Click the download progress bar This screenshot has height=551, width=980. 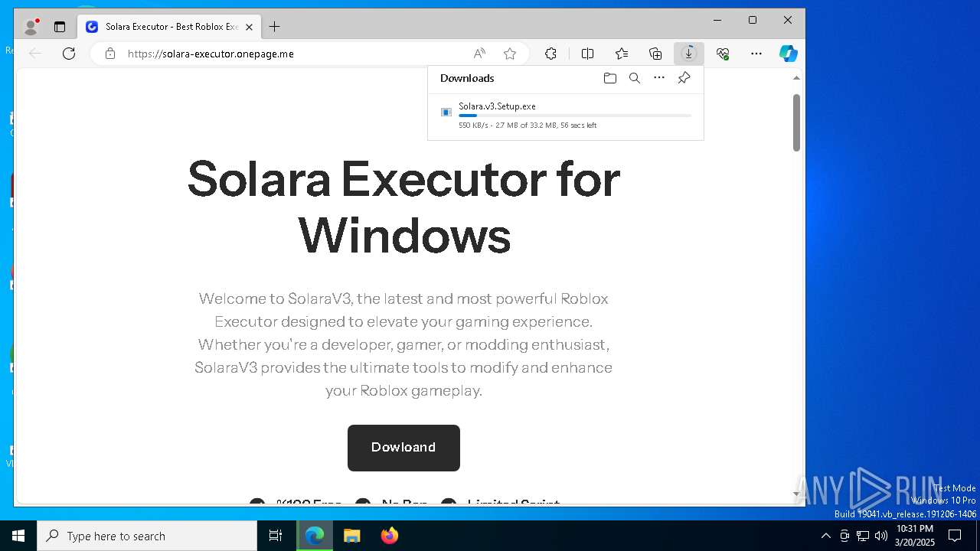(x=575, y=116)
